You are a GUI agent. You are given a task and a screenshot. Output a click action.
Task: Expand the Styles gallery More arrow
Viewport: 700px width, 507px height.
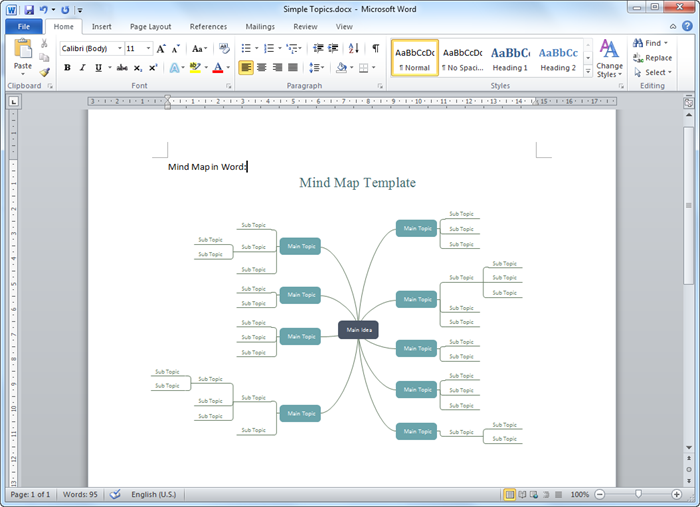point(586,71)
